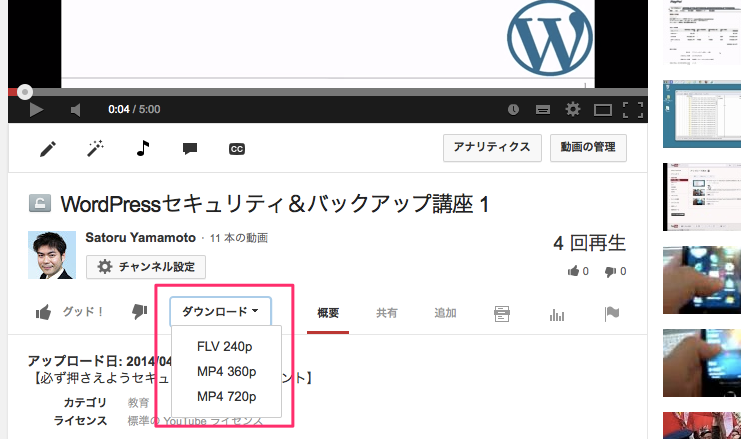
Task: Click the 0:04 / 5:00 time display
Action: point(134,110)
